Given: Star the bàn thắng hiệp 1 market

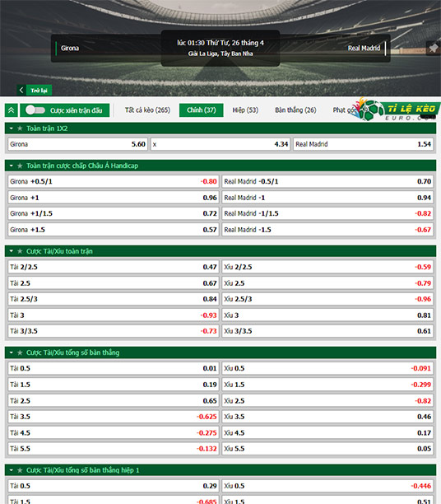Looking at the screenshot, I should click(20, 470).
